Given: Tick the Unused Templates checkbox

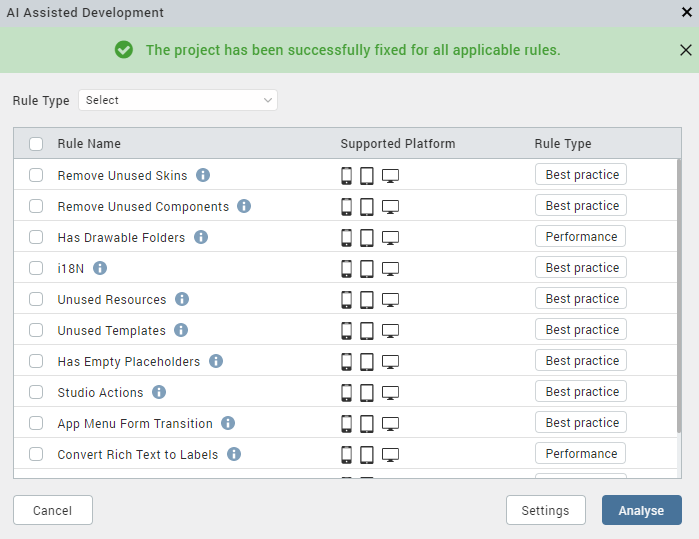Looking at the screenshot, I should [x=36, y=330].
